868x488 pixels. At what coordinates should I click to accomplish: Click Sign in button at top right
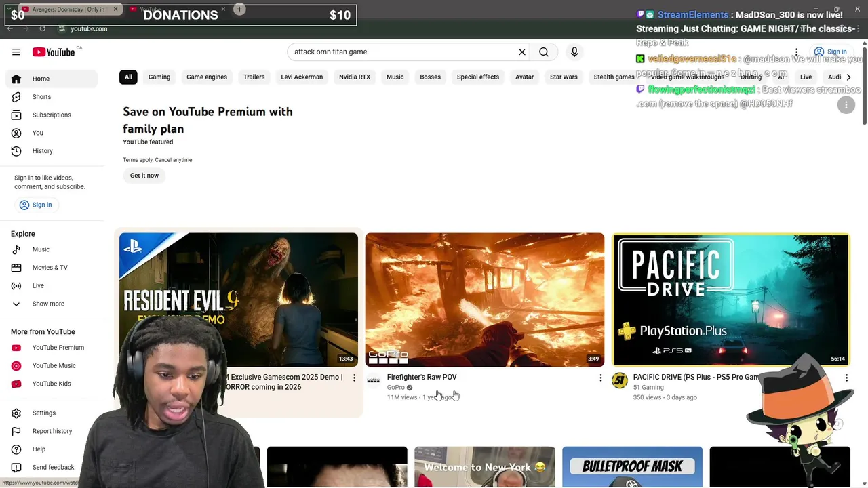831,52
